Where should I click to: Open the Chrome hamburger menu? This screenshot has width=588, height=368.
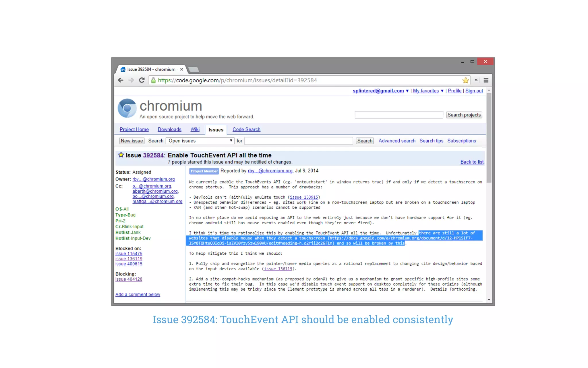(x=486, y=80)
